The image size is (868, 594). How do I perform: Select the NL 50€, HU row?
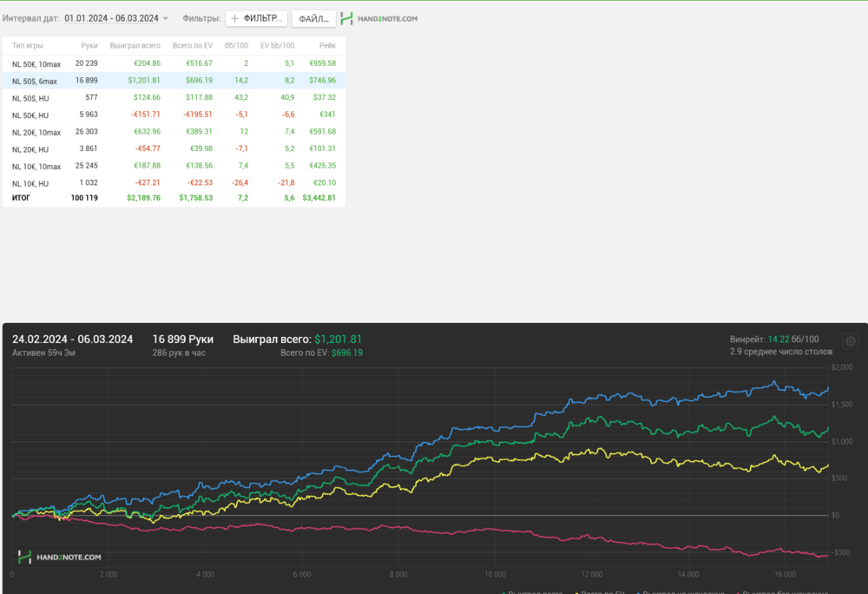click(174, 115)
